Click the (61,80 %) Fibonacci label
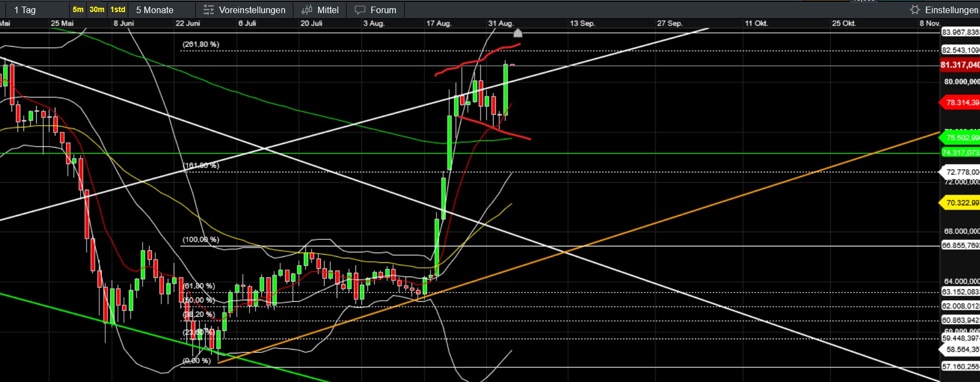The height and width of the screenshot is (382, 980). click(199, 286)
